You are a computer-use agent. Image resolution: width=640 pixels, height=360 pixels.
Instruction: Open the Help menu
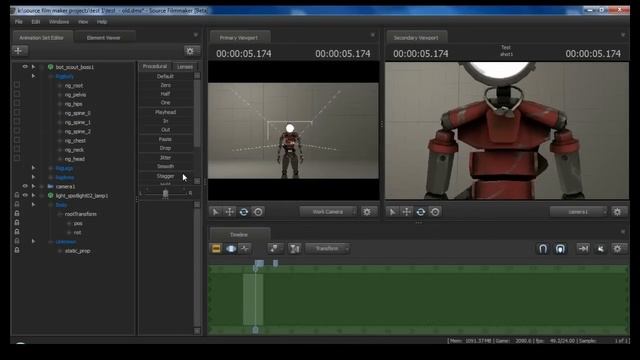click(x=102, y=22)
